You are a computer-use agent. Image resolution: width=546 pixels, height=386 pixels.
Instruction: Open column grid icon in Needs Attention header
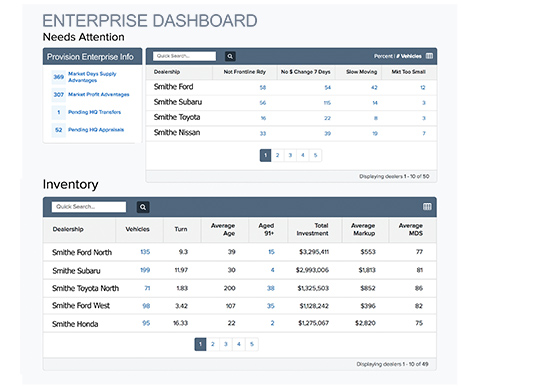429,56
